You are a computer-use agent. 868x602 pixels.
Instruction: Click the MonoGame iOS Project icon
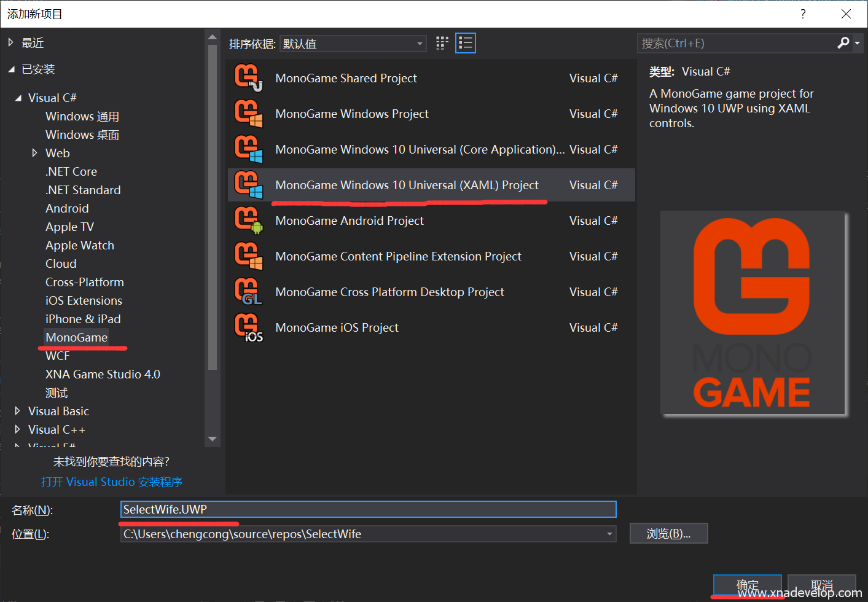[248, 327]
